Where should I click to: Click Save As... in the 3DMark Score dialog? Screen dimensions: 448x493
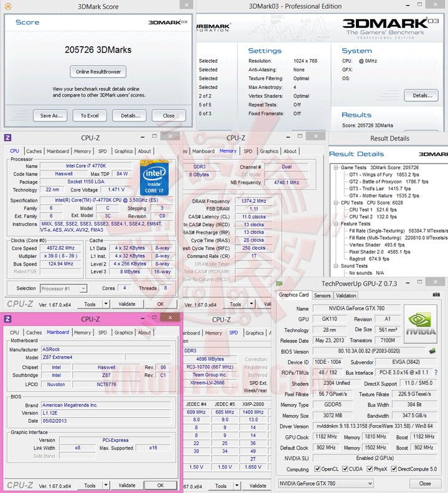click(51, 116)
